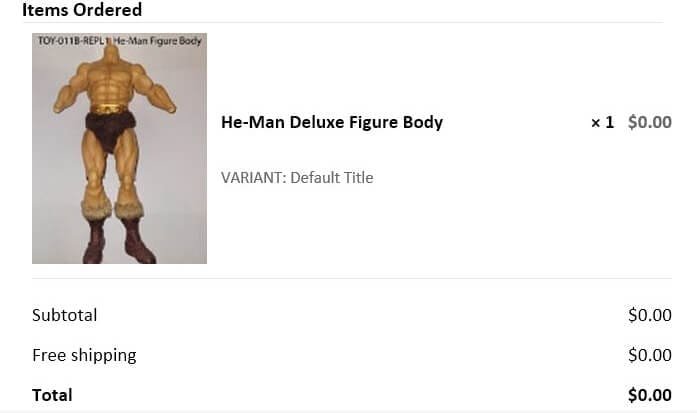Click the Subtotal amount $0.00
The image size is (697, 413).
point(649,315)
